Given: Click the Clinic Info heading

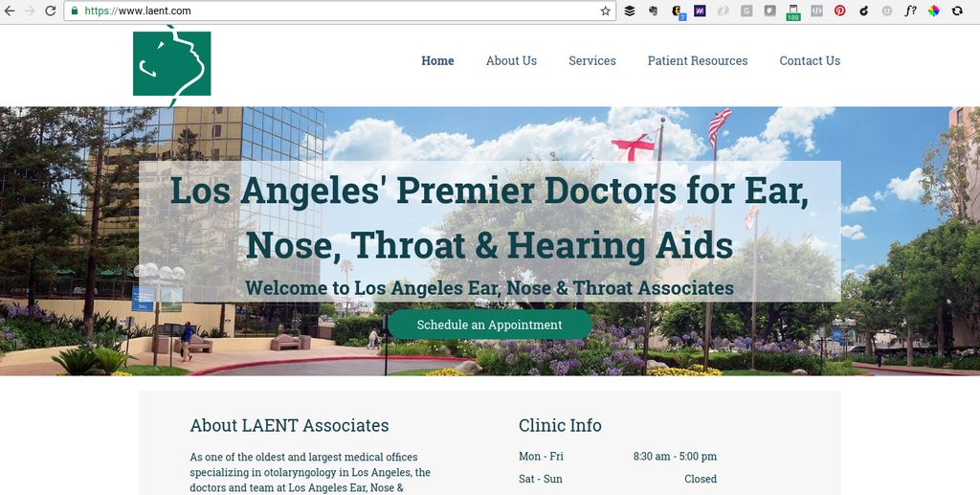Looking at the screenshot, I should [560, 426].
